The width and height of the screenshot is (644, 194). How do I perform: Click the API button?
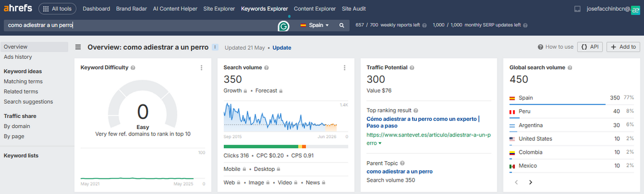590,47
